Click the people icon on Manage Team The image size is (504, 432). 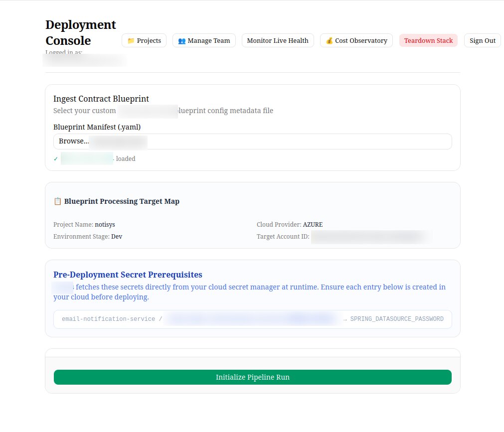click(x=182, y=41)
